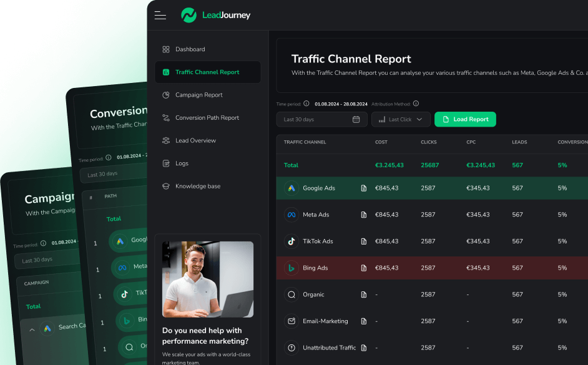Viewport: 588px width, 365px height.
Task: Click the CPC column header
Action: [x=471, y=142]
